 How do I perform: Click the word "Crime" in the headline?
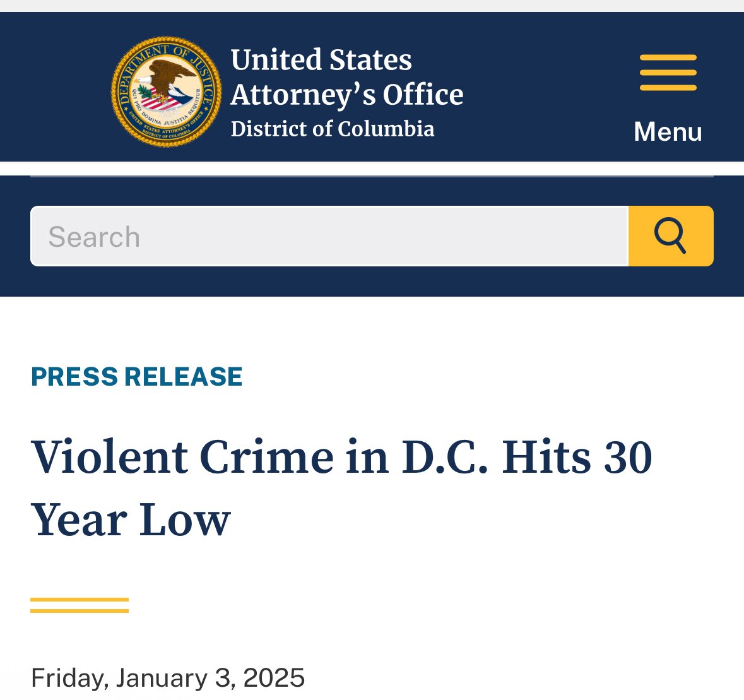click(x=267, y=457)
